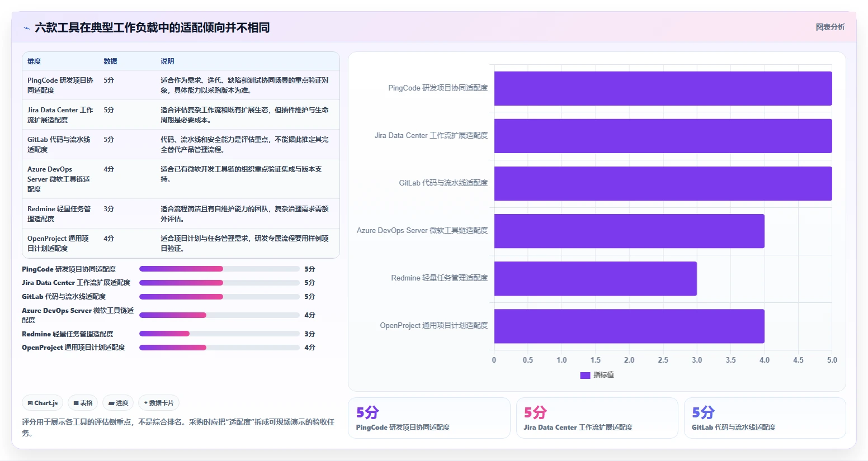Viewport: 868px width, 461px height.
Task: Click Azure DevOps Server label in progress list
Action: click(78, 315)
